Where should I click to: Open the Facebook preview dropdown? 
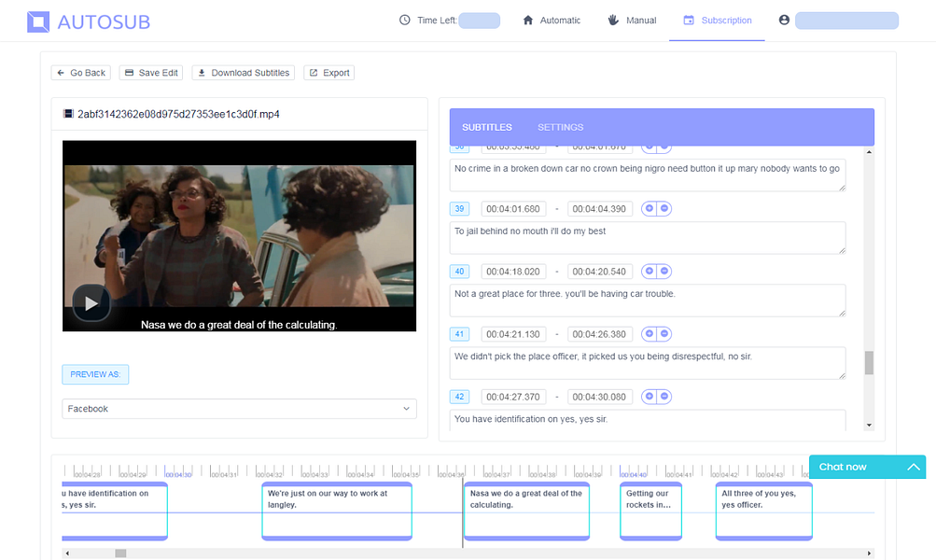pos(239,408)
